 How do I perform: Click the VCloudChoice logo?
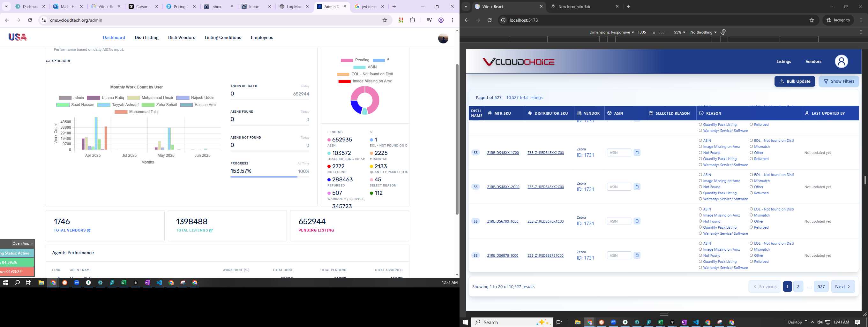pyautogui.click(x=519, y=62)
